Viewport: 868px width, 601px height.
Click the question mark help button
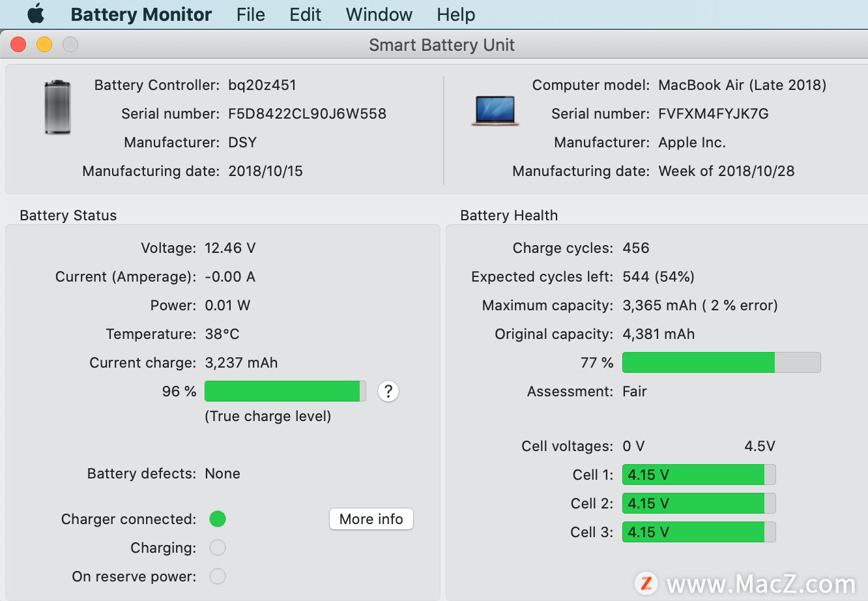388,391
